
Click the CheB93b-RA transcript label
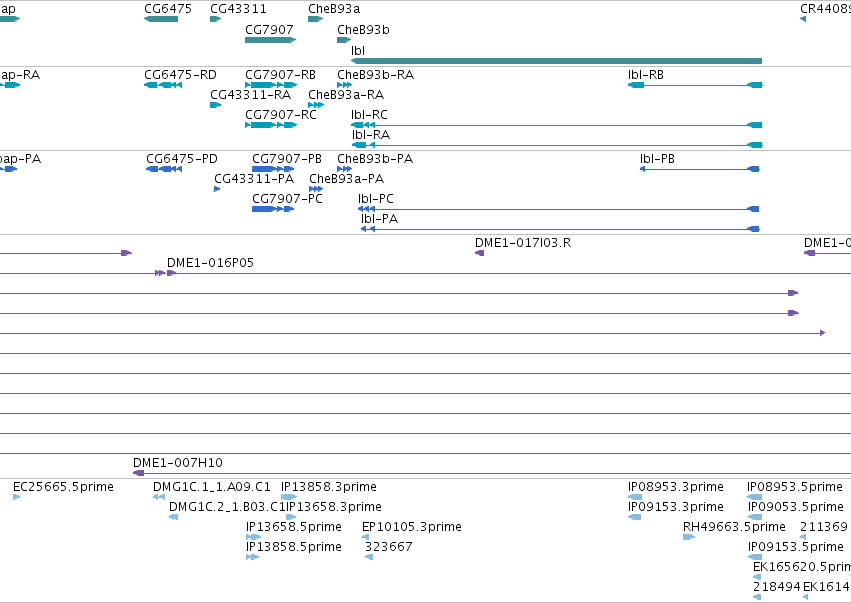(x=376, y=75)
